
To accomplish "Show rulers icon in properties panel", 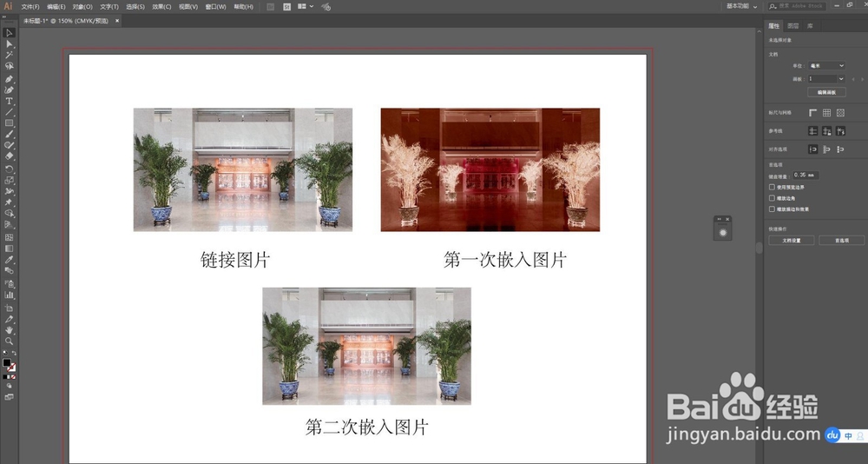I will click(812, 113).
